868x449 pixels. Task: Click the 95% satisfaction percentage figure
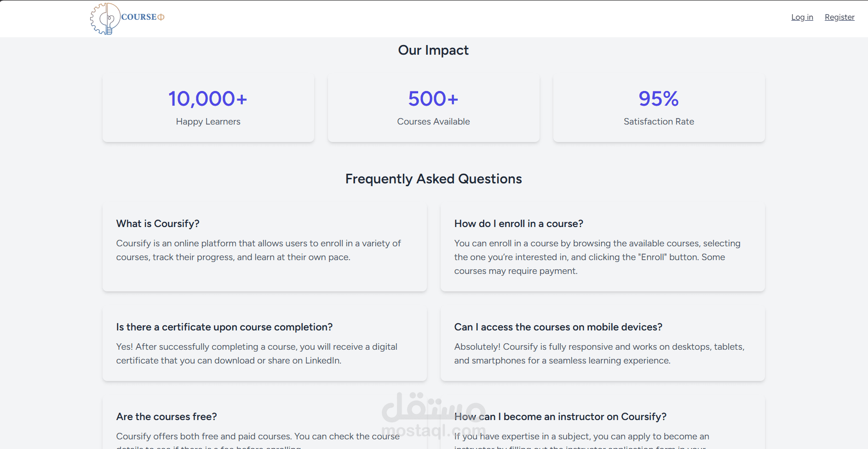(x=658, y=98)
